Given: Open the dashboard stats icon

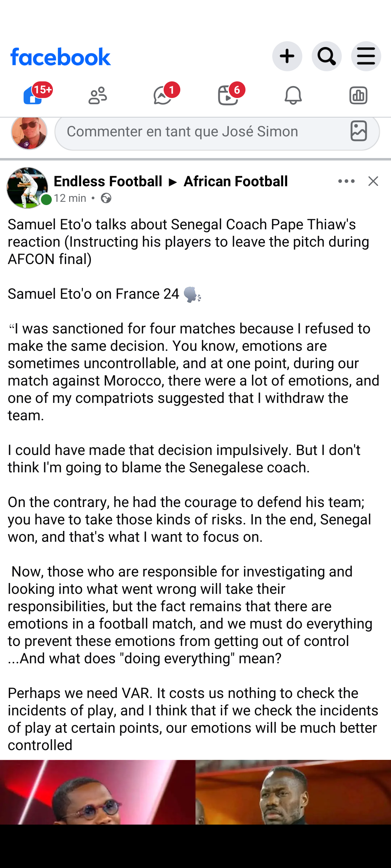Looking at the screenshot, I should pos(358,96).
